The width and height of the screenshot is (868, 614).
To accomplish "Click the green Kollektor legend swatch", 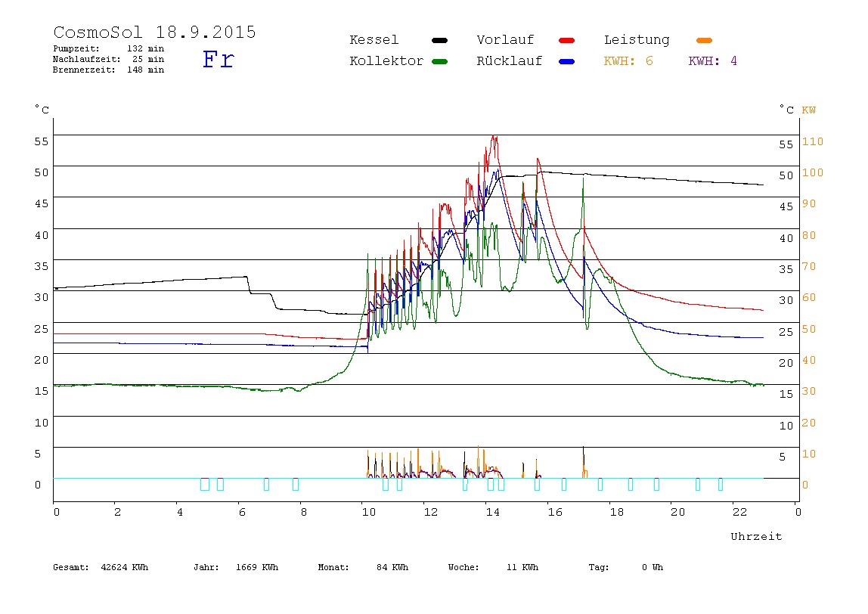I will pos(439,61).
